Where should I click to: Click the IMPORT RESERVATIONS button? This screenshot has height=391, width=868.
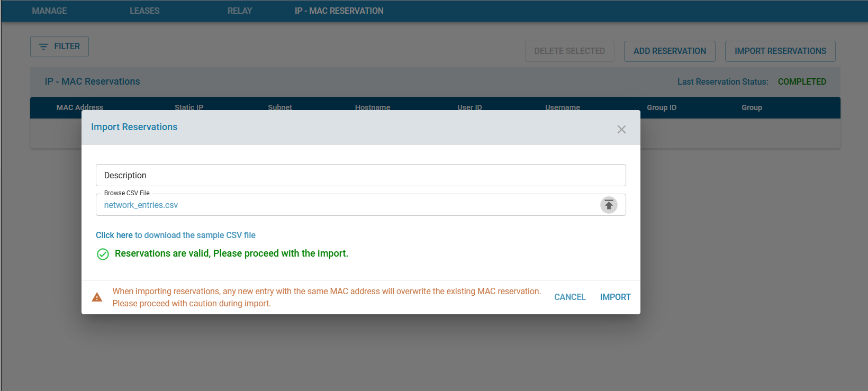click(780, 51)
